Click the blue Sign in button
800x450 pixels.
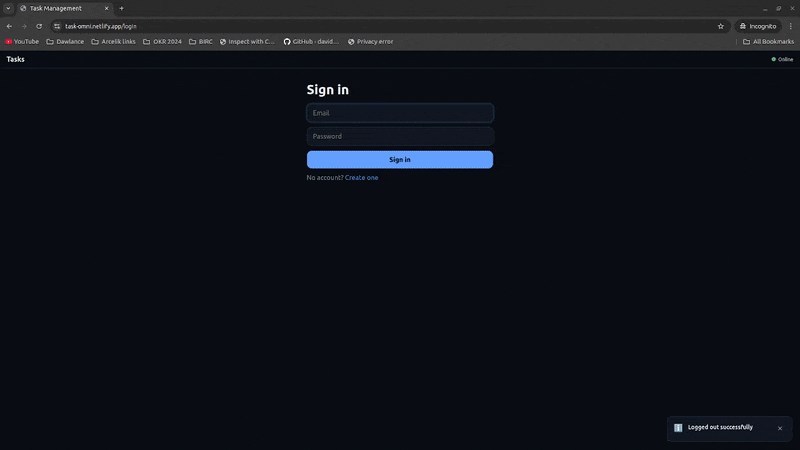(x=400, y=160)
